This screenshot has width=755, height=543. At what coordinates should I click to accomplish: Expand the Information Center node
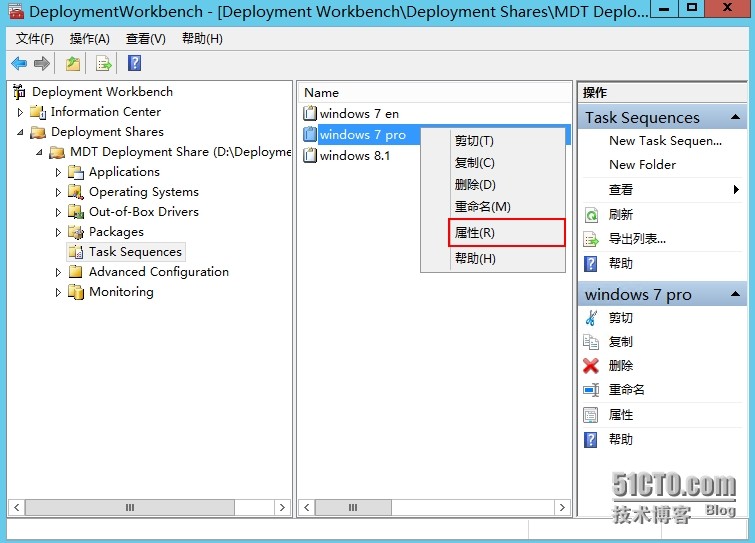[20, 112]
